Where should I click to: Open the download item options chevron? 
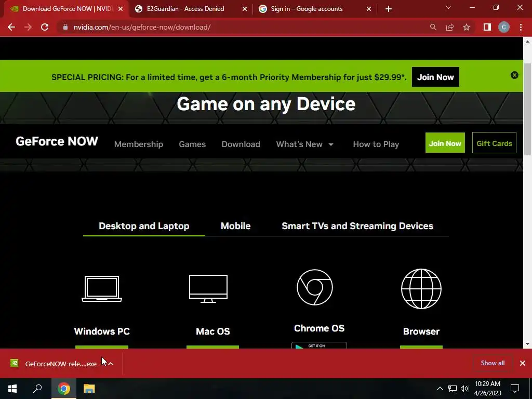coord(111,364)
